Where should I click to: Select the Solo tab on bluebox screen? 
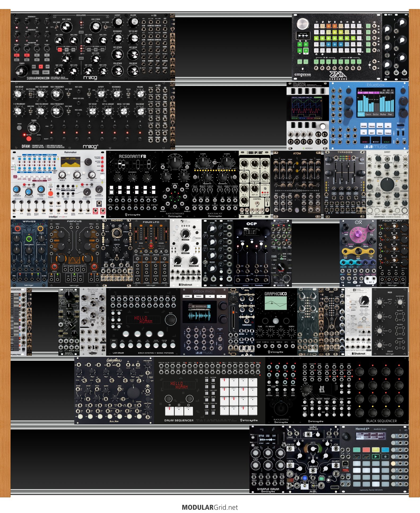click(x=375, y=115)
